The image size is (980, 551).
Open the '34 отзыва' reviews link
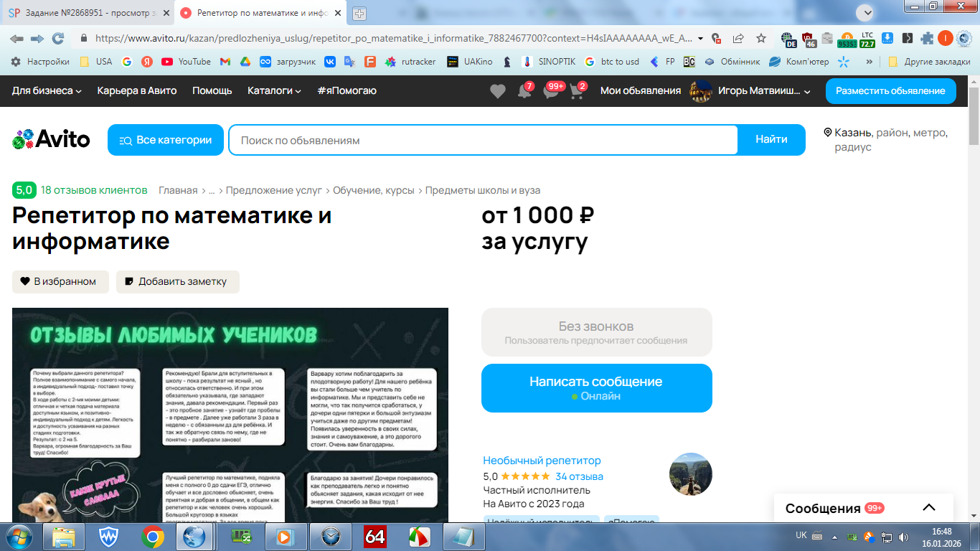pos(579,476)
